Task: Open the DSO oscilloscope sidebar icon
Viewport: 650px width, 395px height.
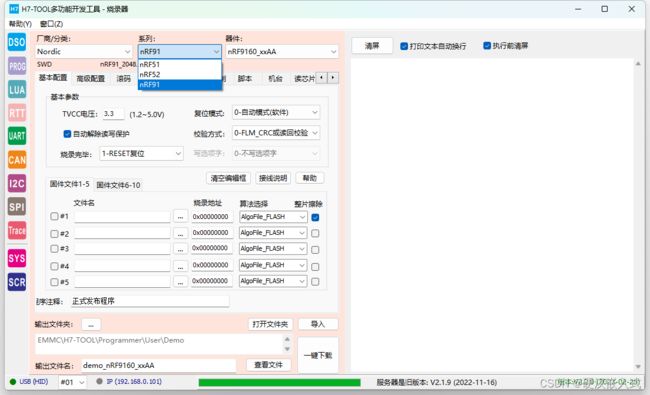Action: pyautogui.click(x=17, y=42)
